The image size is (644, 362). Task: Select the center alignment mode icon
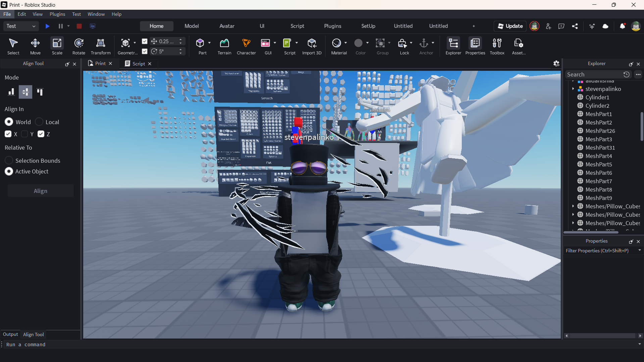pyautogui.click(x=25, y=92)
